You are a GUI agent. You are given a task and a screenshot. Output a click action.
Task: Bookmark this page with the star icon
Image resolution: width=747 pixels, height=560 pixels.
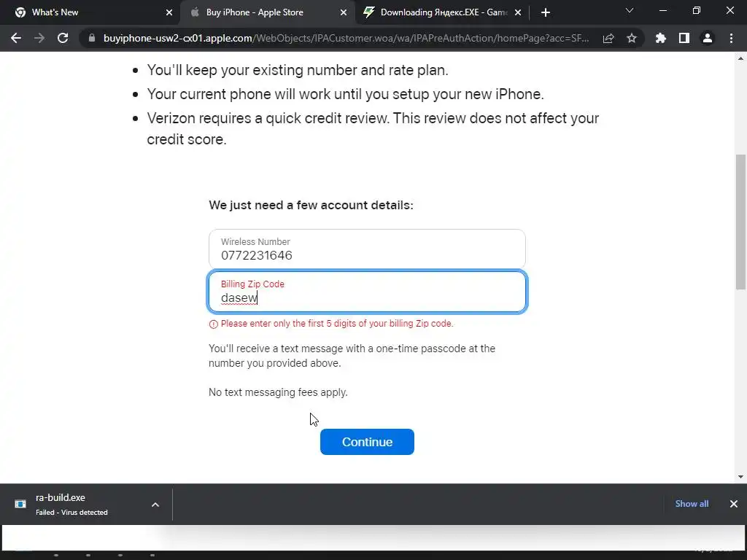pyautogui.click(x=632, y=38)
